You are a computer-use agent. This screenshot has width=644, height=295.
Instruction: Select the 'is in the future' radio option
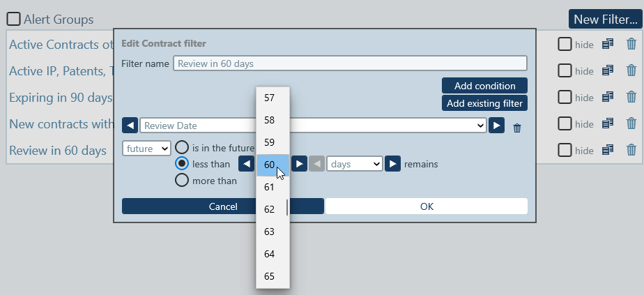click(182, 147)
